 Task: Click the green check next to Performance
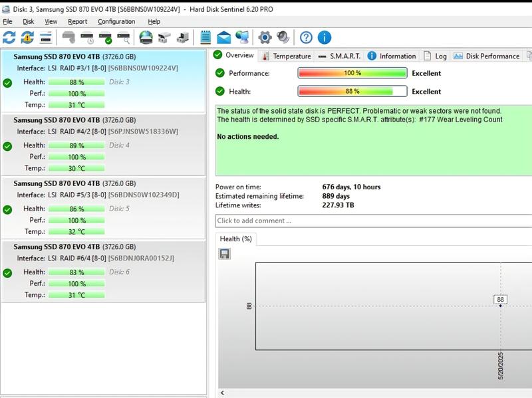tap(220, 73)
